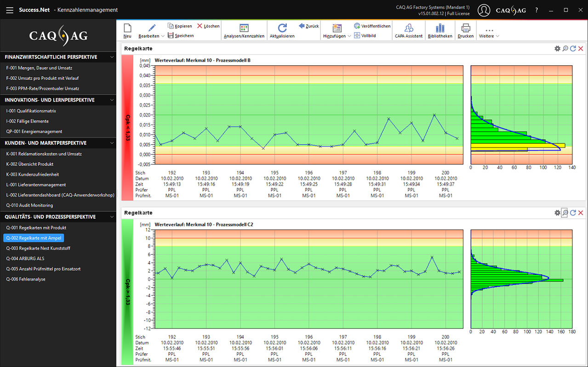Select Q-001 Regelkarten mit Produkt

tap(36, 228)
